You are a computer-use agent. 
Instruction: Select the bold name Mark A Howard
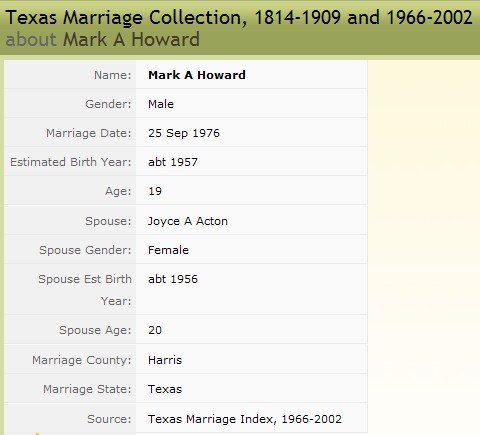197,75
